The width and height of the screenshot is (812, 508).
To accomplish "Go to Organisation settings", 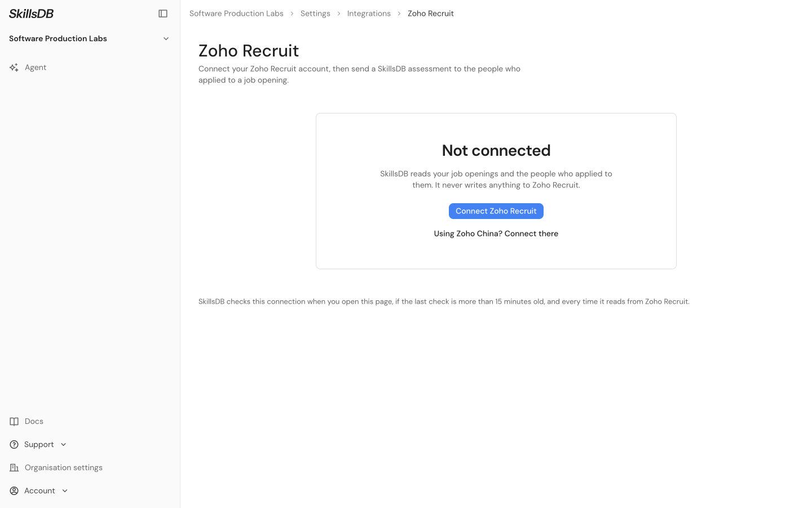I will coord(64,468).
